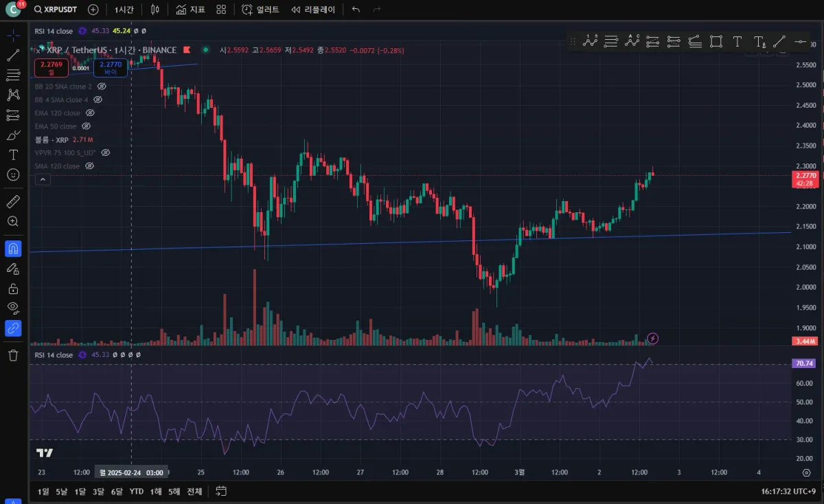Toggle hide all drawings eye icon
The height and width of the screenshot is (504, 824).
(x=13, y=308)
